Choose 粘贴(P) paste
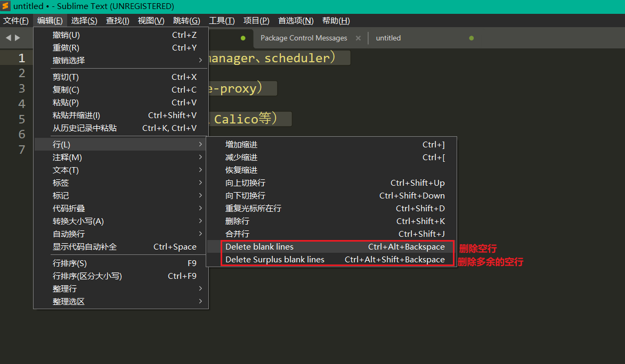This screenshot has height=364, width=625. pyautogui.click(x=121, y=103)
